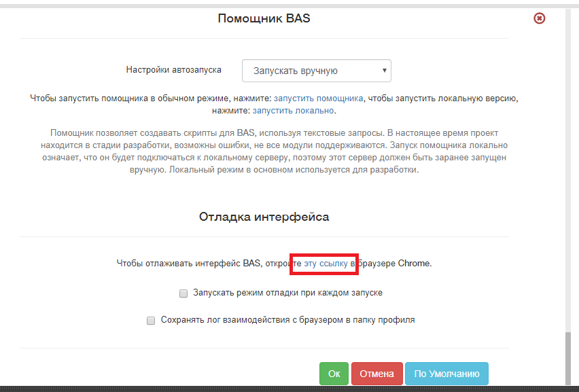Click the 'Помощник BAS' dialog title
Viewport: 579px width, 392px height.
point(265,18)
